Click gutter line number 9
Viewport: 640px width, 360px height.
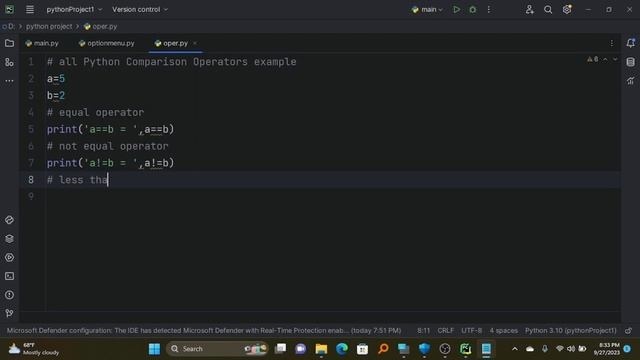(x=31, y=196)
